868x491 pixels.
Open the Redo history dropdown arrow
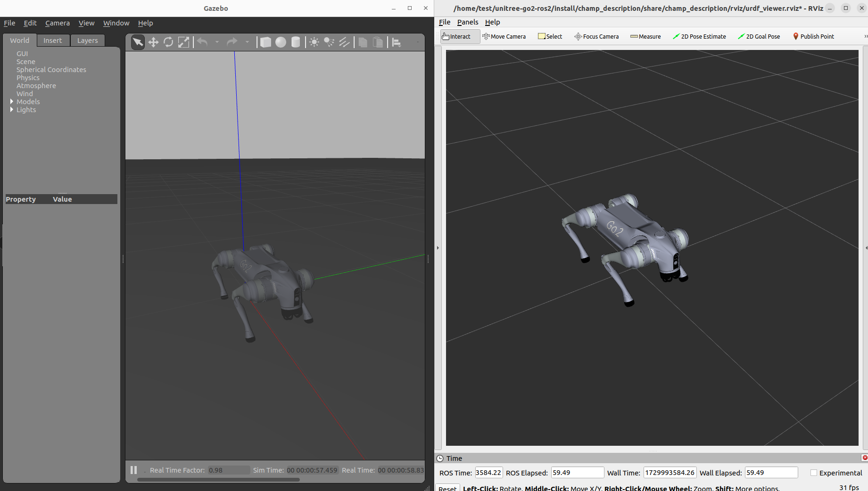coord(247,42)
